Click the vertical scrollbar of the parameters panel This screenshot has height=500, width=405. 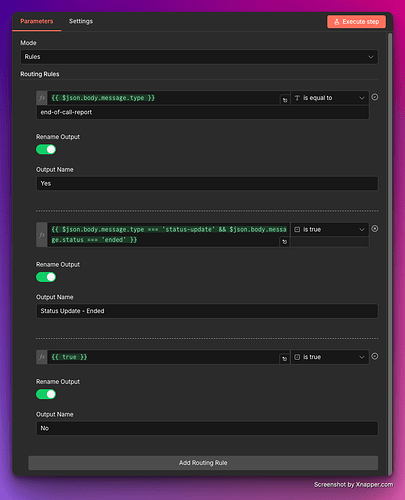pos(390,253)
